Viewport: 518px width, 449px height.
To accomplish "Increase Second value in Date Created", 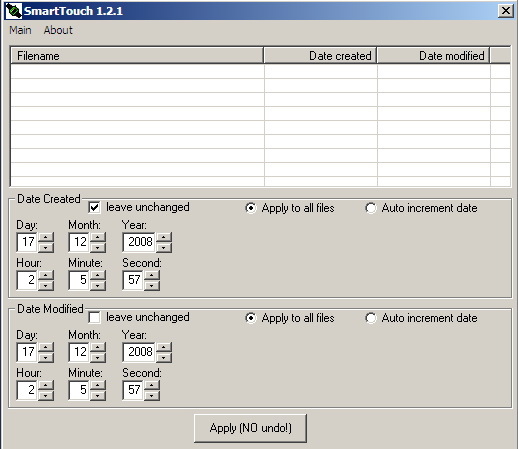I will pyautogui.click(x=152, y=275).
